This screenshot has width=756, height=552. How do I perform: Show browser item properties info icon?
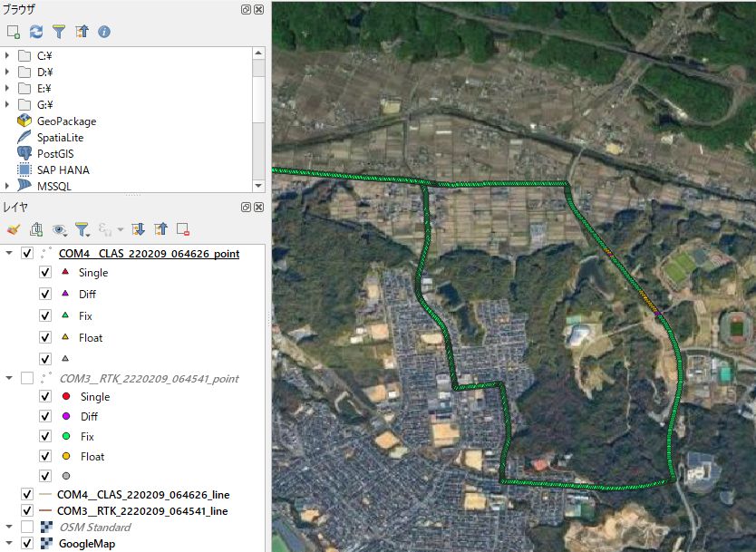pos(104,32)
